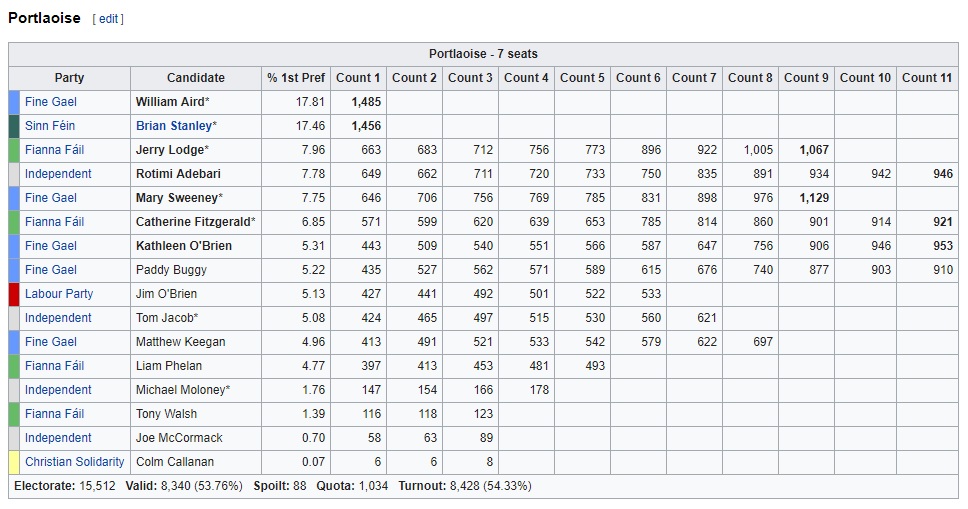Viewport: 968px width, 509px height.
Task: Select the Candidate column header
Action: [x=196, y=78]
